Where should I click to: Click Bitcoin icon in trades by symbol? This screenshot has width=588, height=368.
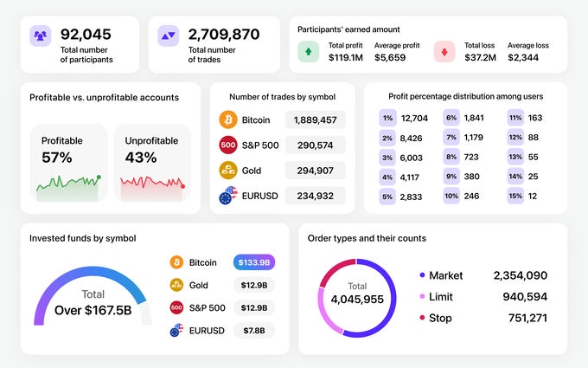(228, 119)
